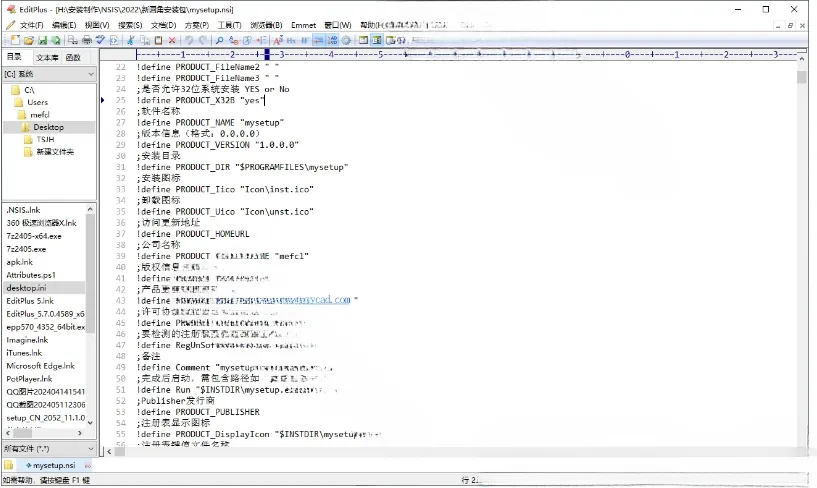Click the Print toolbar icon

86,40
